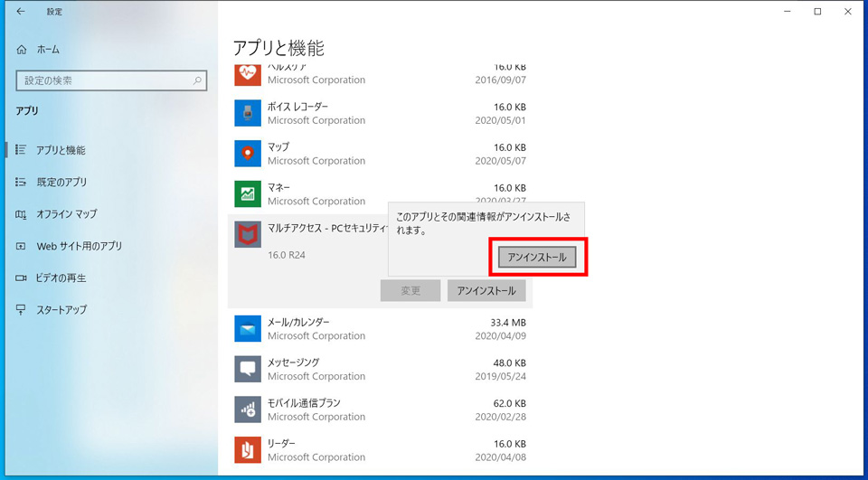Click the McAfee マルチアクセス shield icon
Image resolution: width=868 pixels, height=480 pixels.
(x=248, y=235)
